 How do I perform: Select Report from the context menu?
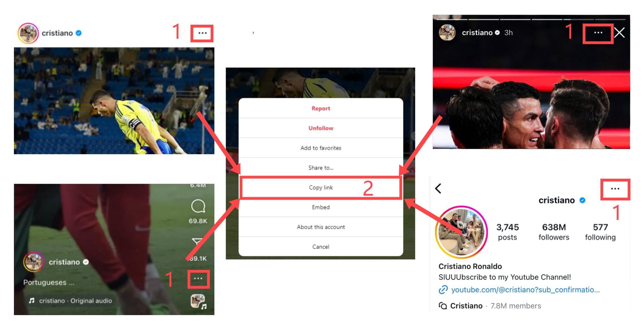[320, 108]
